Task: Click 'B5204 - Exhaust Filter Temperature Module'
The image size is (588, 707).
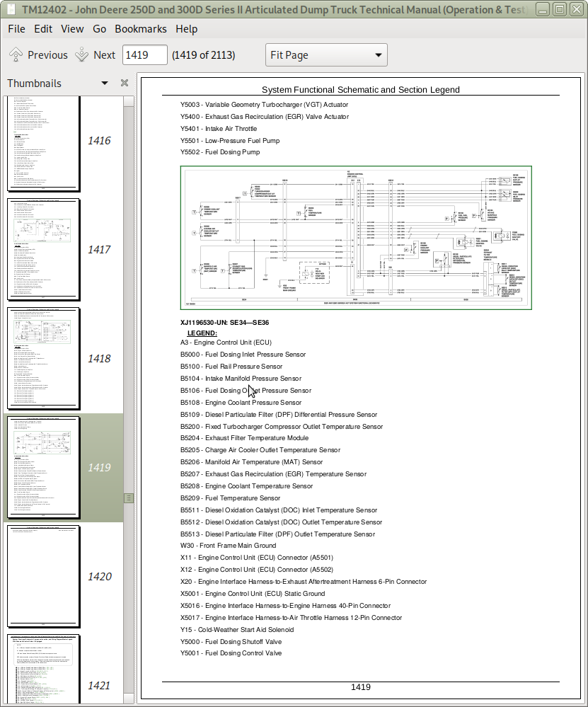Action: click(x=244, y=438)
